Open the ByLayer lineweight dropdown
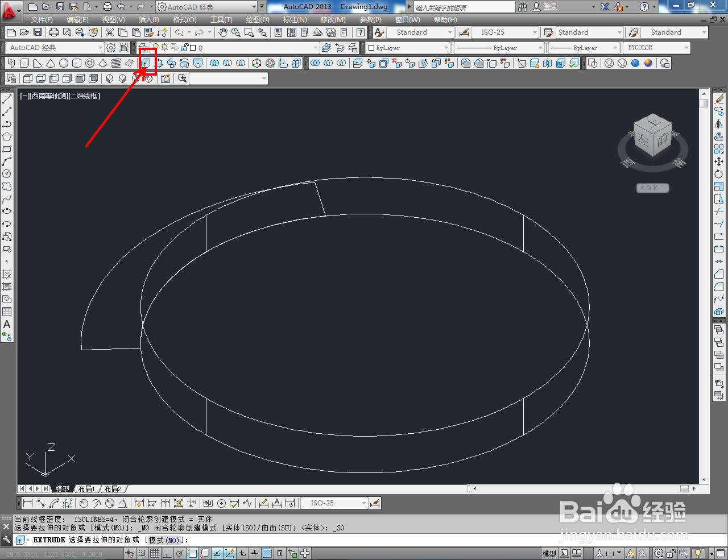The height and width of the screenshot is (560, 728). [x=584, y=48]
